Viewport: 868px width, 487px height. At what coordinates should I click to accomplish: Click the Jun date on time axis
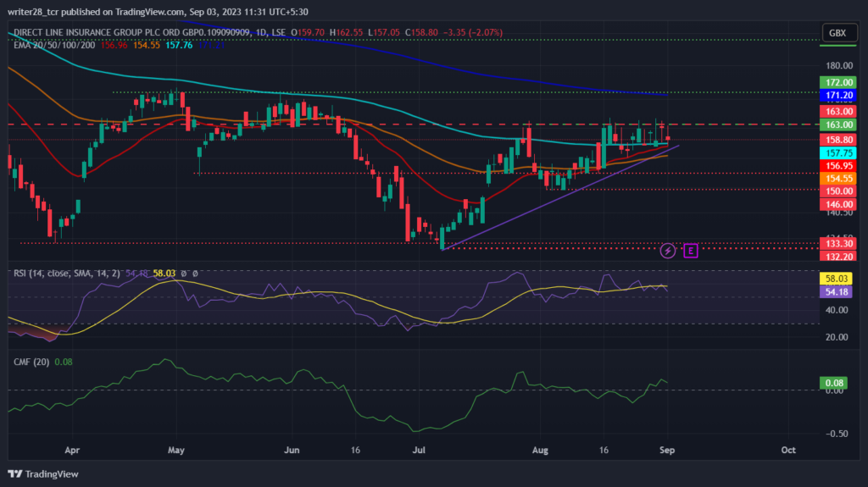[x=292, y=450]
